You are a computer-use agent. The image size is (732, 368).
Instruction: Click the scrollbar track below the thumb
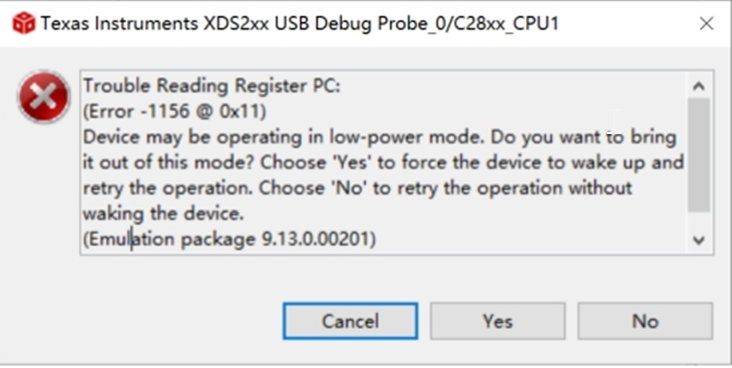pyautogui.click(x=698, y=219)
